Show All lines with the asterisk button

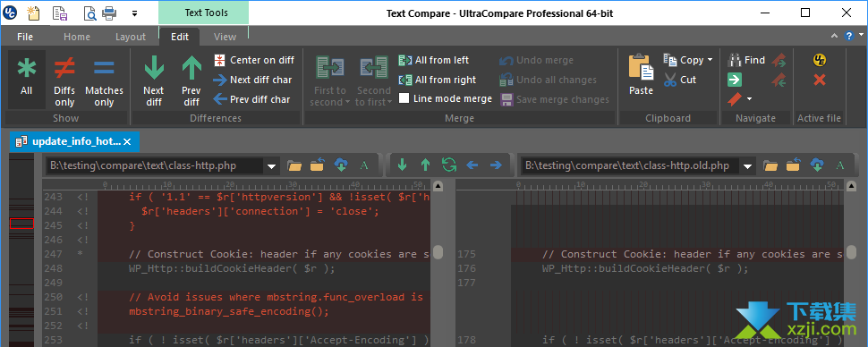[26, 78]
